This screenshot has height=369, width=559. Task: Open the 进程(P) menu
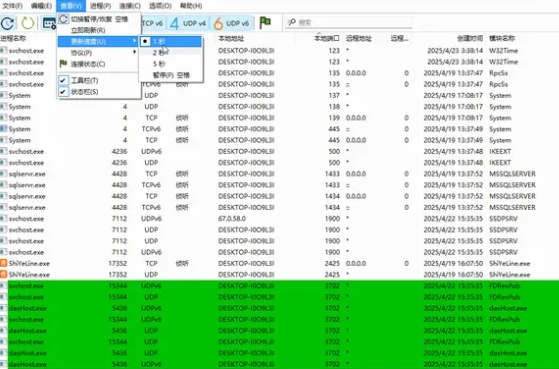(x=100, y=6)
